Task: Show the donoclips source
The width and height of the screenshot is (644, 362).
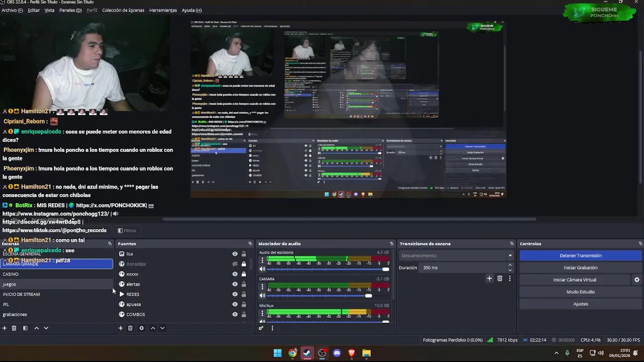Action: (x=234, y=264)
